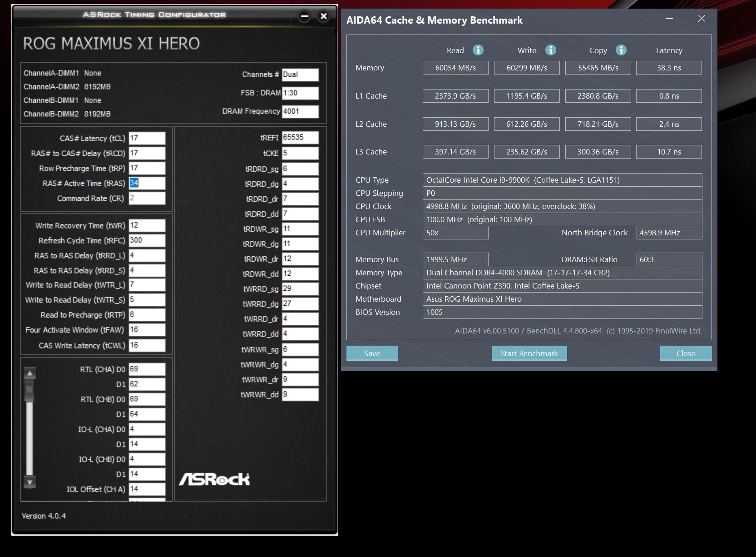Image resolution: width=756 pixels, height=557 pixels.
Task: Select the tREFI field
Action: tap(300, 138)
